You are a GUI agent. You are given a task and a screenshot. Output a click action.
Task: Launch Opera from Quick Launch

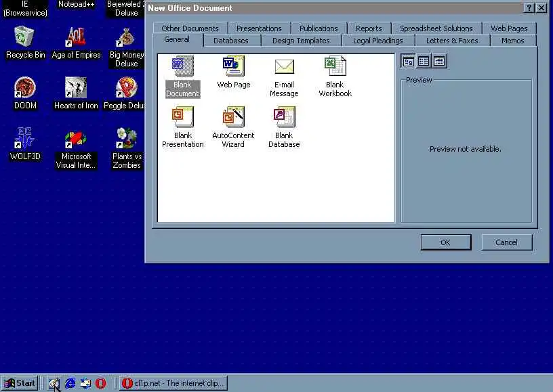click(x=100, y=383)
